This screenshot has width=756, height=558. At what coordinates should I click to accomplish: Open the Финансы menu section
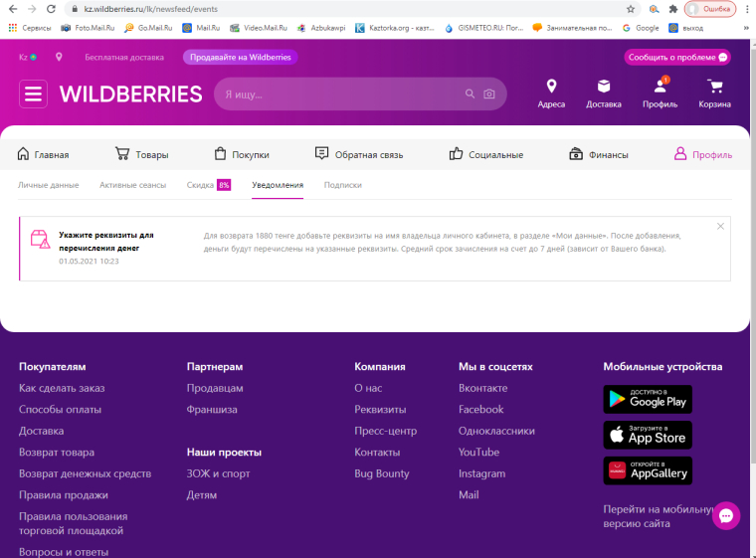[599, 154]
